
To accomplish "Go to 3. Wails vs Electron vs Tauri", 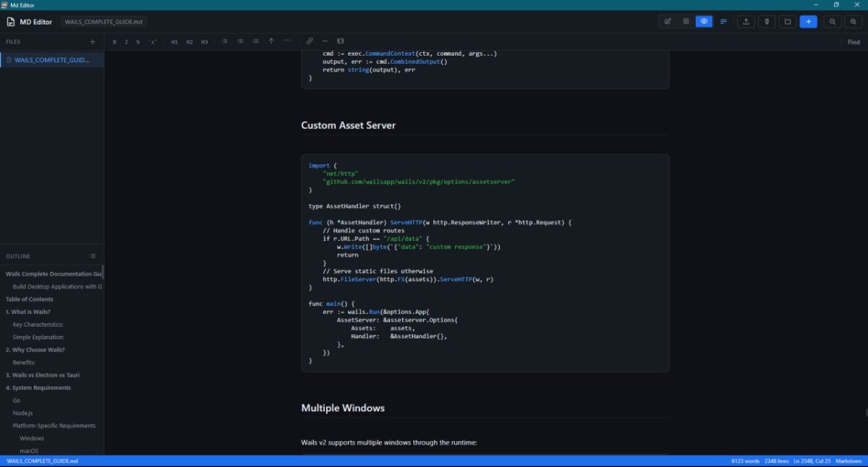I will click(42, 375).
